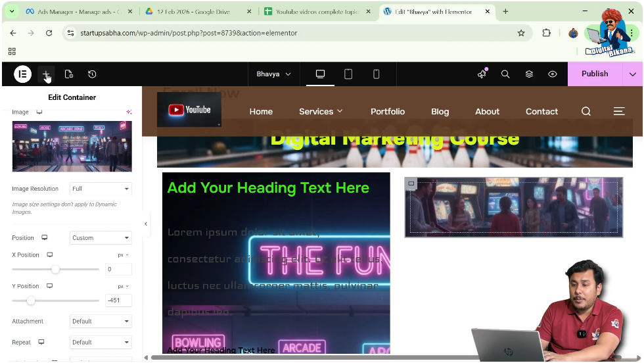Image resolution: width=644 pixels, height=363 pixels.
Task: Switch to the Ads Manager browser tab
Action: 79,12
